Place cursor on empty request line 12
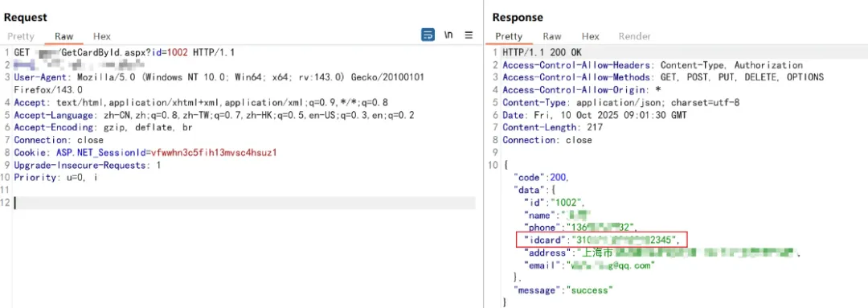Viewport: 868px width, 308px height. pyautogui.click(x=244, y=203)
